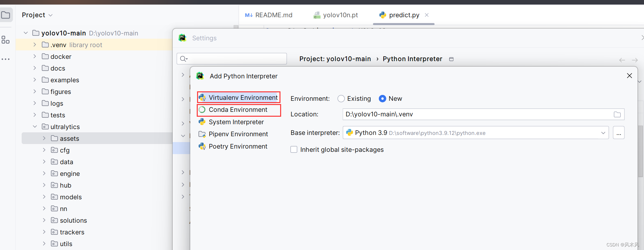Select the New environment radio button
This screenshot has height=250, width=644.
382,99
